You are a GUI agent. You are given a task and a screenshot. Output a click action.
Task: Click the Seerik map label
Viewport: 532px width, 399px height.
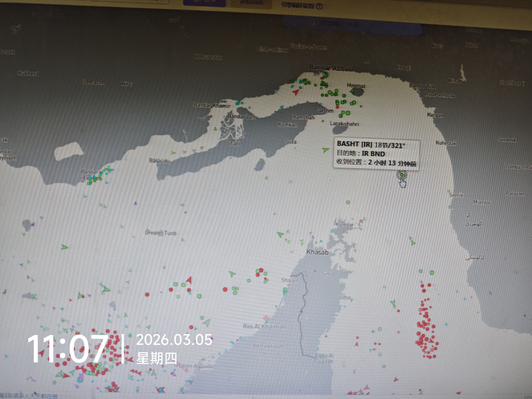click(x=456, y=195)
